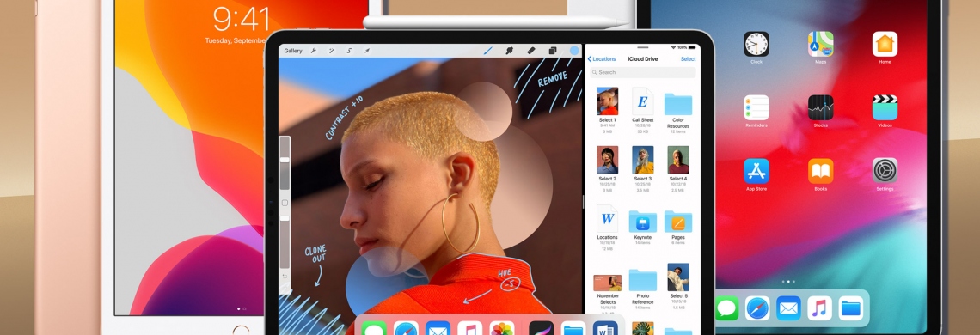This screenshot has width=980, height=335.
Task: Click the brush size slider handle
Action: pos(285,160)
